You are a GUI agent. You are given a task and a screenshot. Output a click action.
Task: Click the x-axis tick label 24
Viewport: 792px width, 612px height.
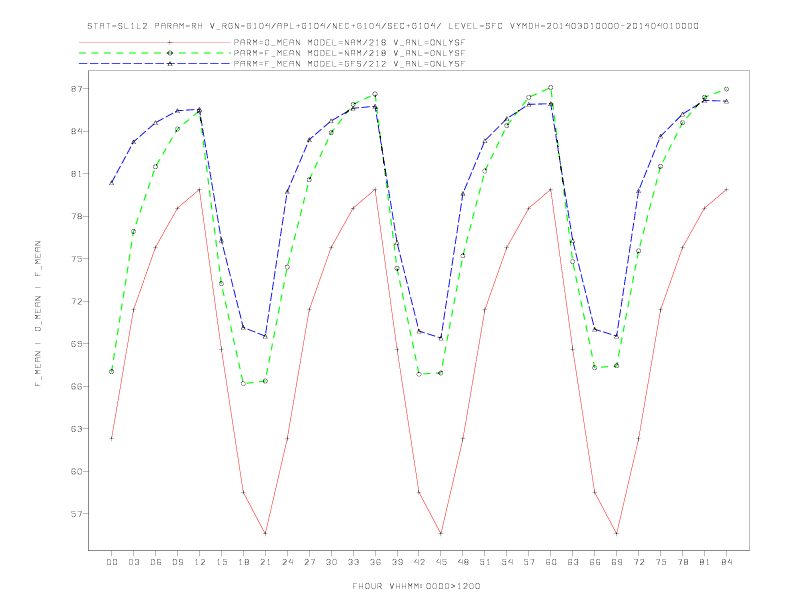tap(287, 562)
